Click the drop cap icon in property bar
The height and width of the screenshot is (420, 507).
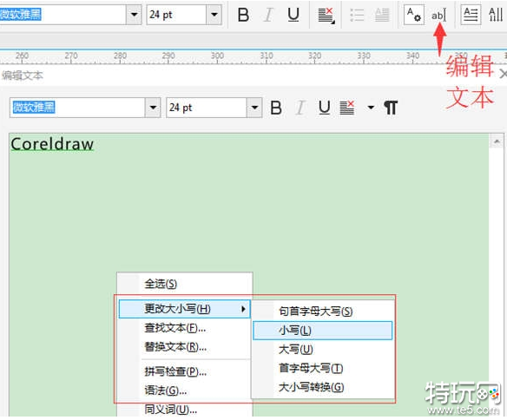click(382, 15)
